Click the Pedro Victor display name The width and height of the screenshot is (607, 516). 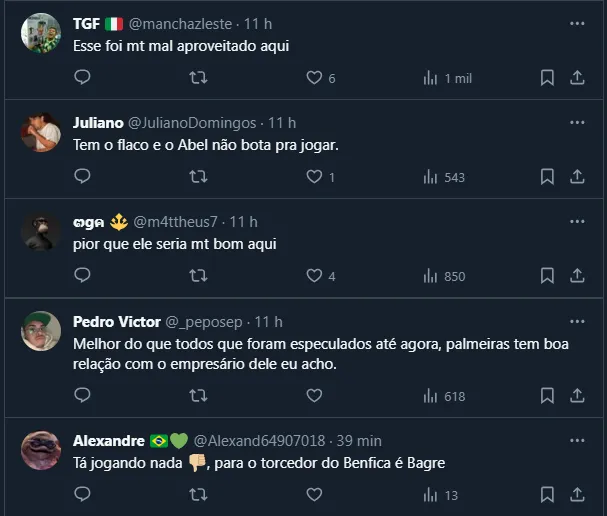coord(116,322)
